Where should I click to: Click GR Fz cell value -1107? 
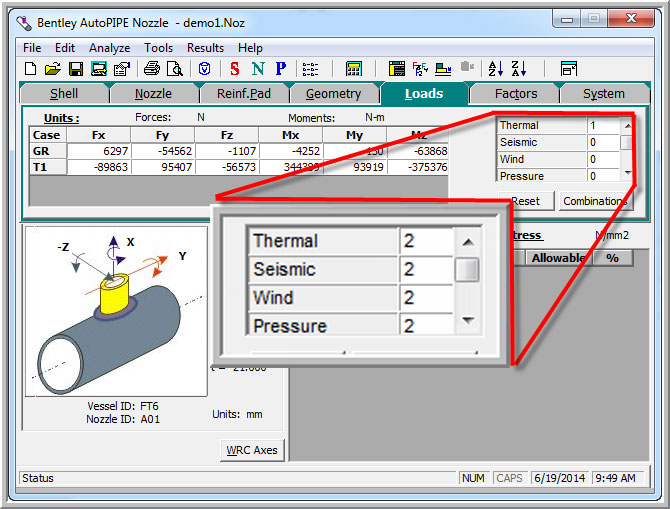[x=226, y=151]
